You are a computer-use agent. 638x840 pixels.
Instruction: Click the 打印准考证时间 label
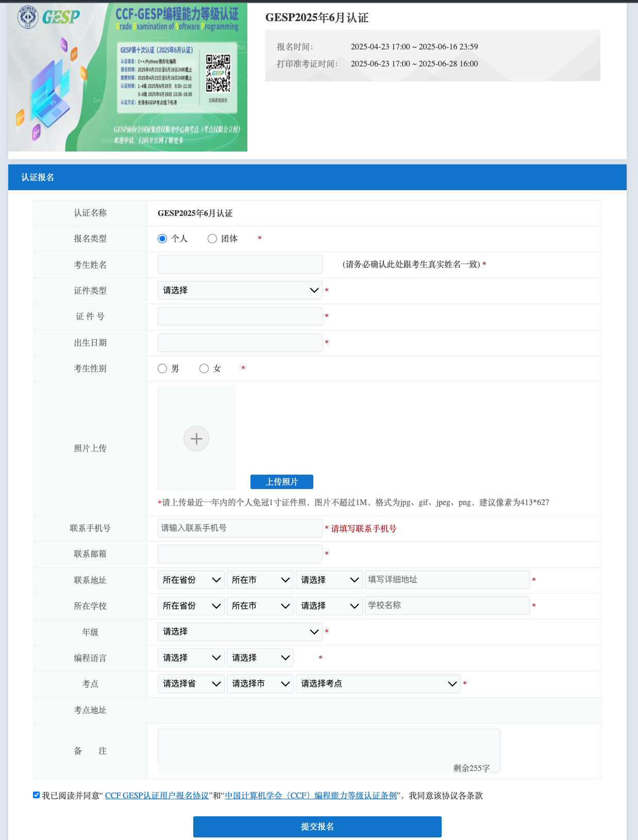tap(307, 64)
